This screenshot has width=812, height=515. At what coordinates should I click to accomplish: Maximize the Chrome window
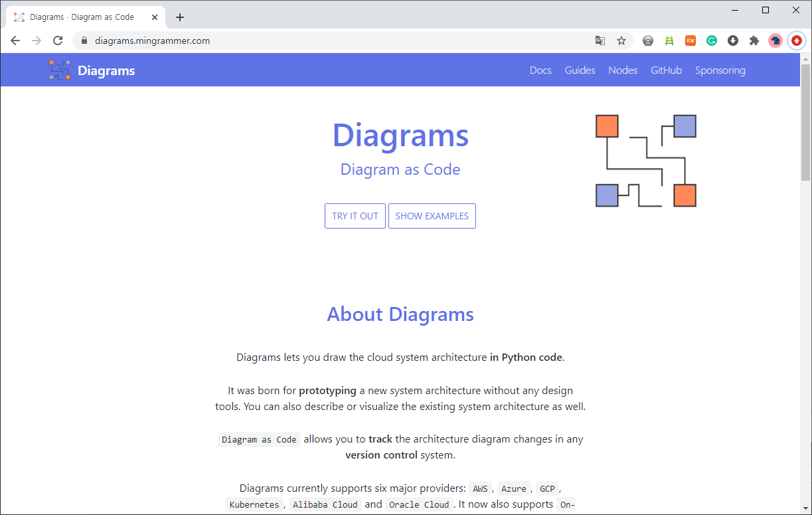pos(766,10)
